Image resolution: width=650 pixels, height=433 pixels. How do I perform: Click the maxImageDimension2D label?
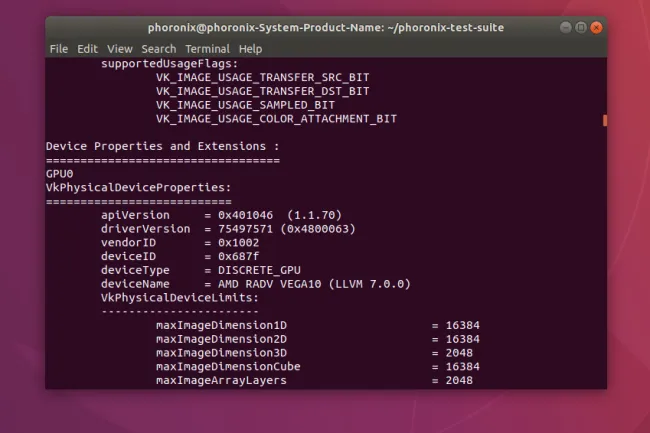pyautogui.click(x=221, y=339)
